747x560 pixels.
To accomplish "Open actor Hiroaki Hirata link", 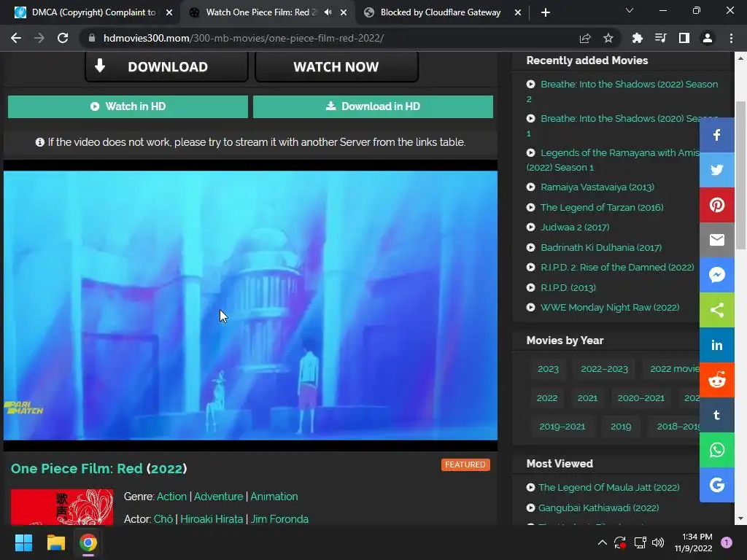I will (x=212, y=518).
